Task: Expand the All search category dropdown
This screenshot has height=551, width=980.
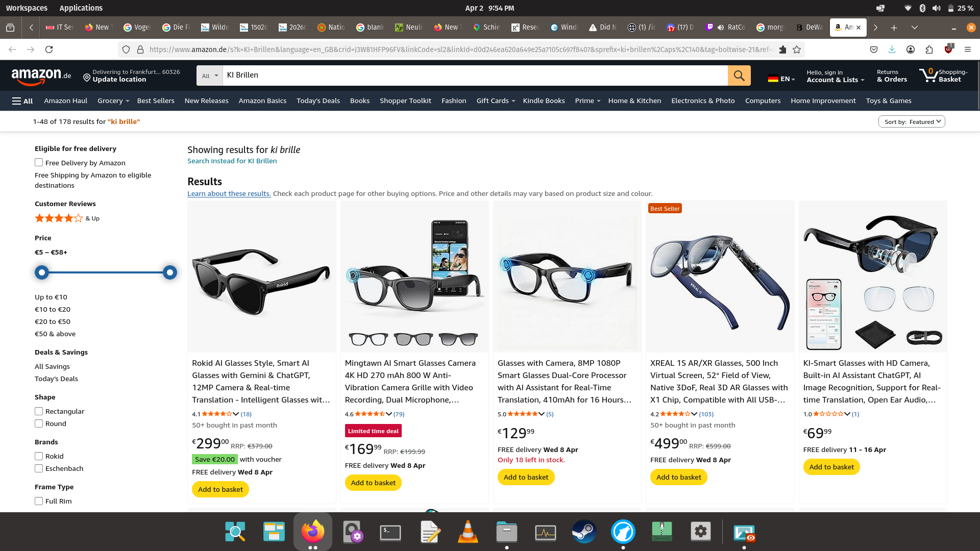Action: 210,76
